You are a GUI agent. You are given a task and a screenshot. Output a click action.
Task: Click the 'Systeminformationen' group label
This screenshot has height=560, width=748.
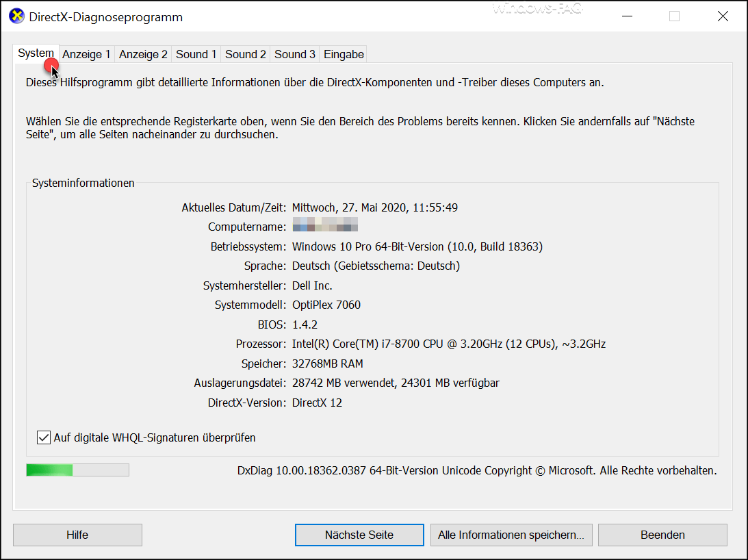(x=83, y=183)
